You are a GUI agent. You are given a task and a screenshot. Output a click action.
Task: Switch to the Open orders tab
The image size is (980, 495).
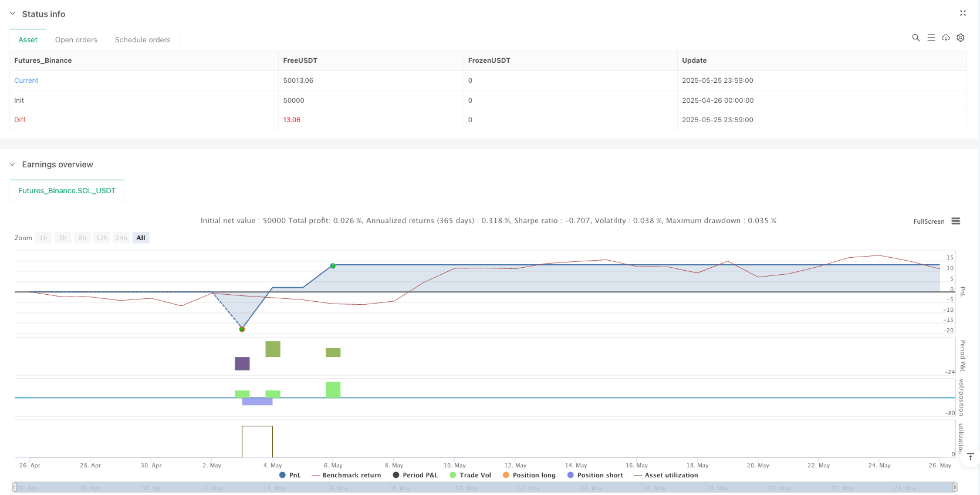coord(76,40)
